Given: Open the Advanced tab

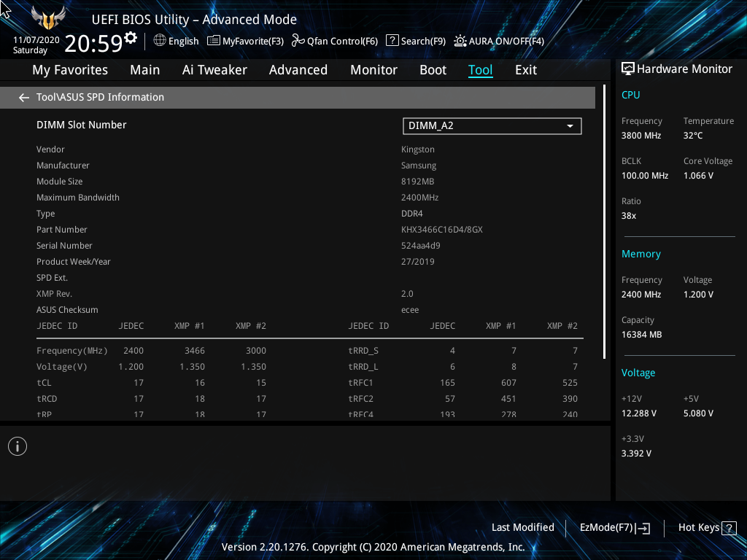Looking at the screenshot, I should 298,70.
